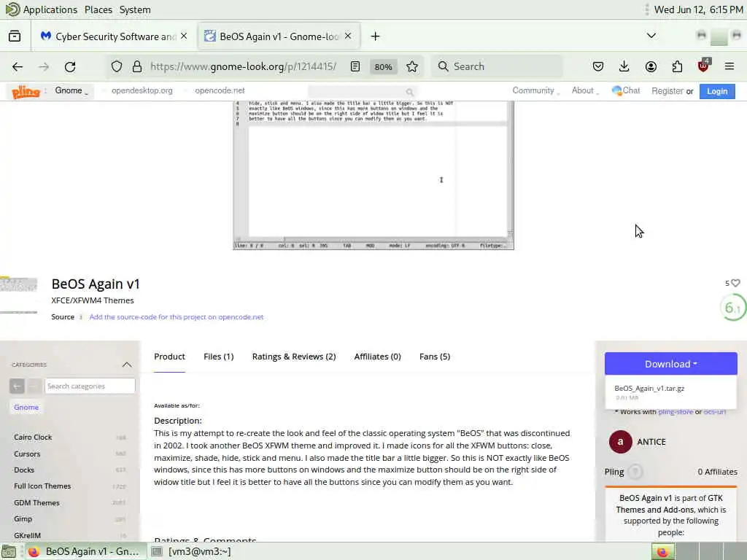Image resolution: width=747 pixels, height=560 pixels.
Task: Click the Pling logo
Action: [26, 91]
